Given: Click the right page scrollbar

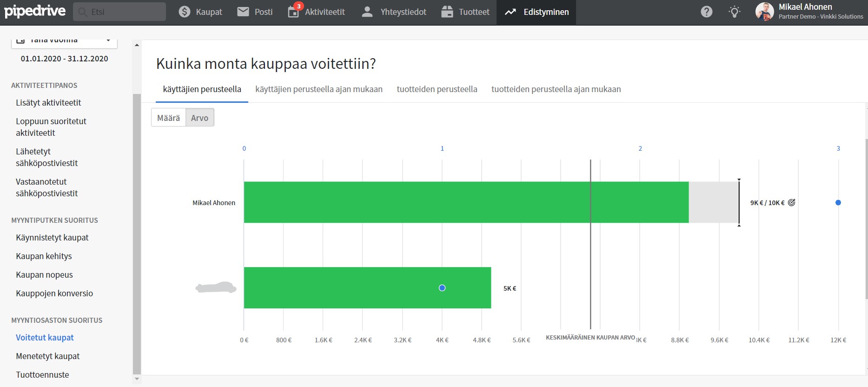Looking at the screenshot, I should click(866, 219).
